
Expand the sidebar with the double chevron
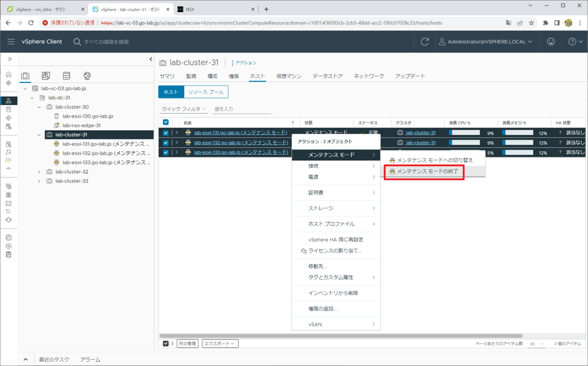(x=9, y=59)
